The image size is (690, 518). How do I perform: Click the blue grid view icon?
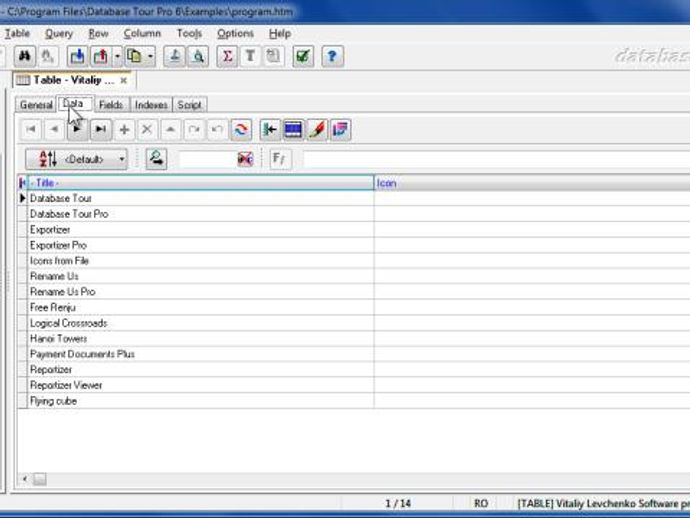point(294,129)
